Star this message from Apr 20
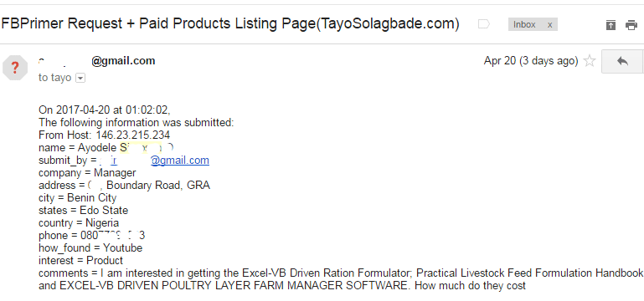The width and height of the screenshot is (644, 301). click(590, 61)
